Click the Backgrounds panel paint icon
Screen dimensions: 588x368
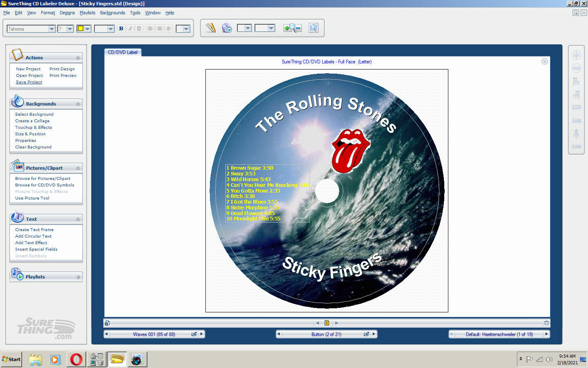[18, 101]
